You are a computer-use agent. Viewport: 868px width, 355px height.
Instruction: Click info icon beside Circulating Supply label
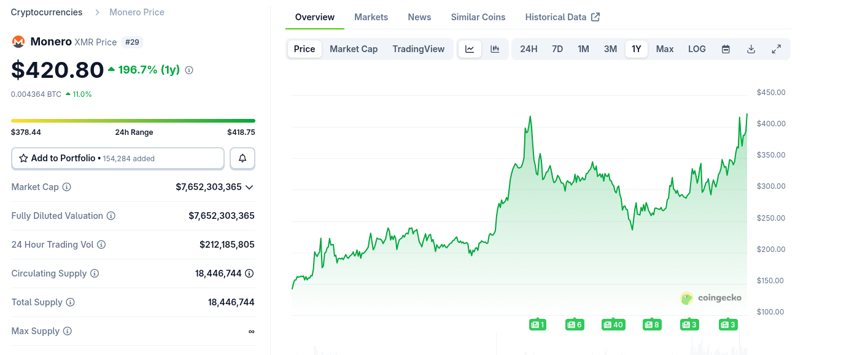tap(95, 273)
